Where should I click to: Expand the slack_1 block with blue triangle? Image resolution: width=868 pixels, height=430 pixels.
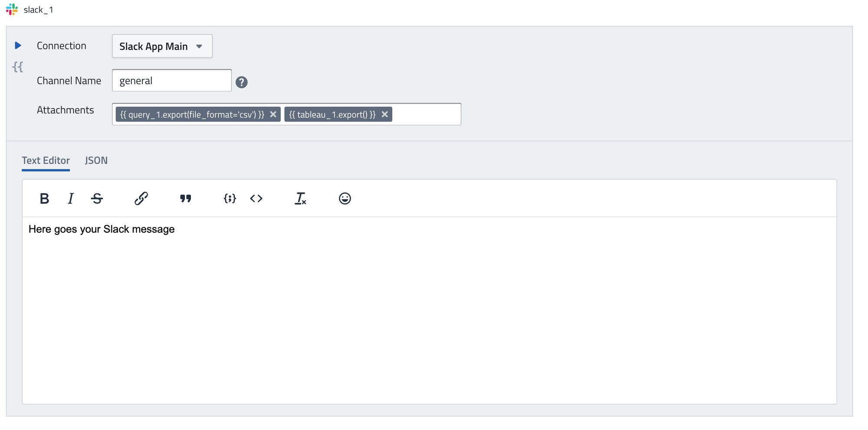pyautogui.click(x=18, y=45)
